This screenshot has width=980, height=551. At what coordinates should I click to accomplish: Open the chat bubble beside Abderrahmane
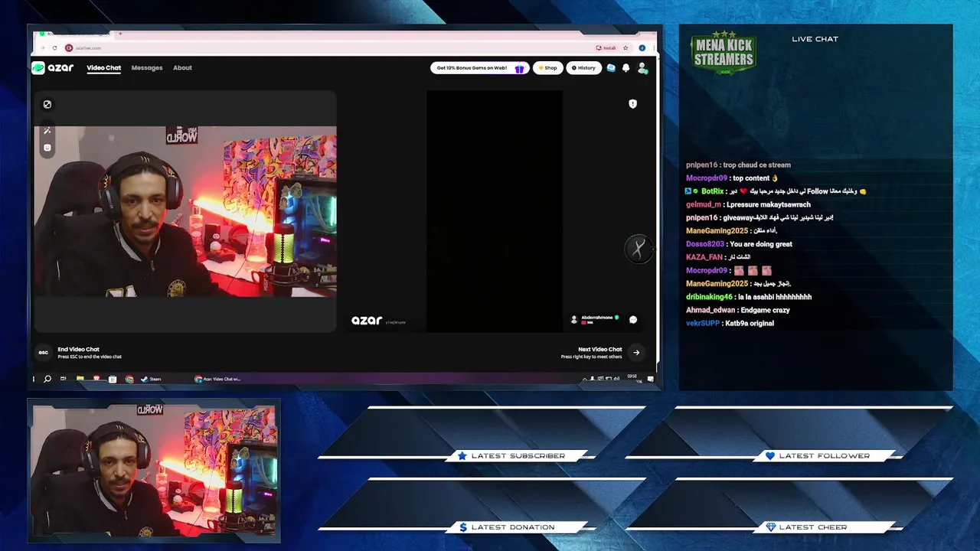click(x=633, y=320)
